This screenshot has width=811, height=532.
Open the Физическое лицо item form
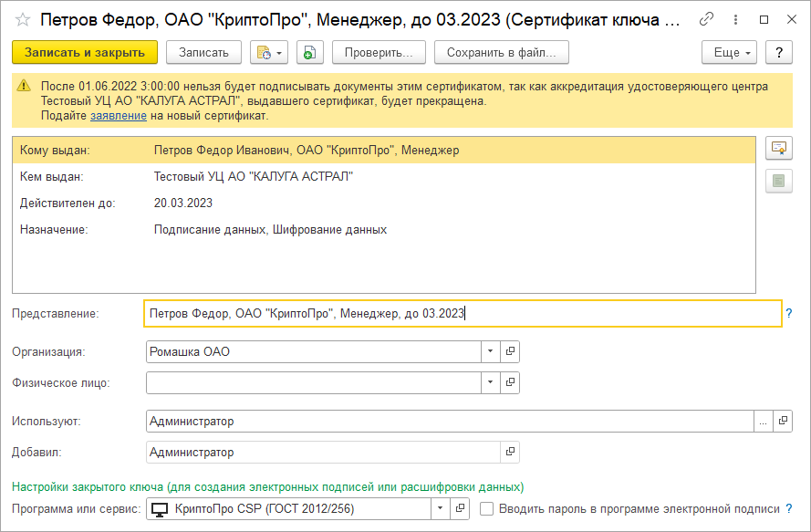coord(510,383)
